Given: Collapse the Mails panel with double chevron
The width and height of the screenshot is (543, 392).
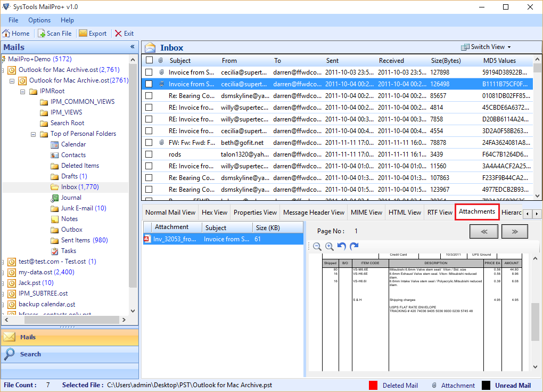Looking at the screenshot, I should pos(132,46).
